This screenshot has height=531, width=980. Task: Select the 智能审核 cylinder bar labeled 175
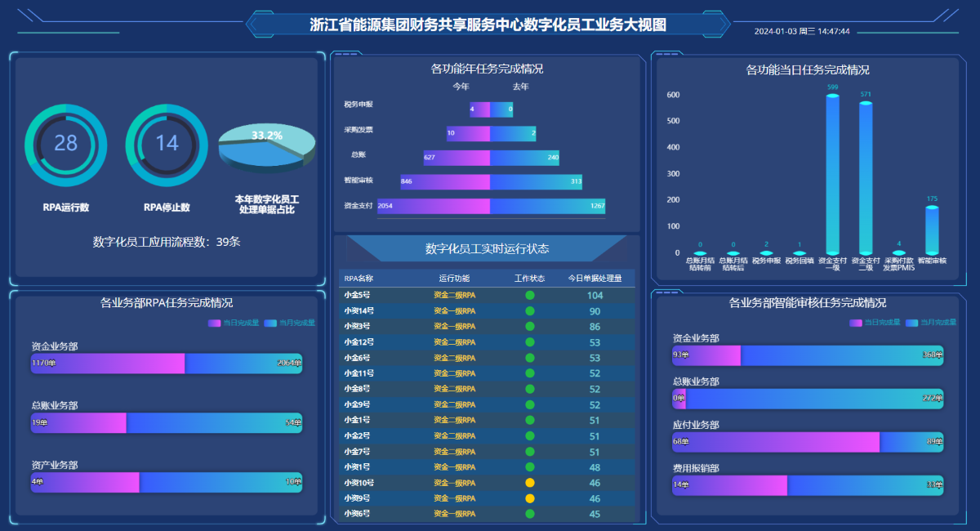pos(932,230)
